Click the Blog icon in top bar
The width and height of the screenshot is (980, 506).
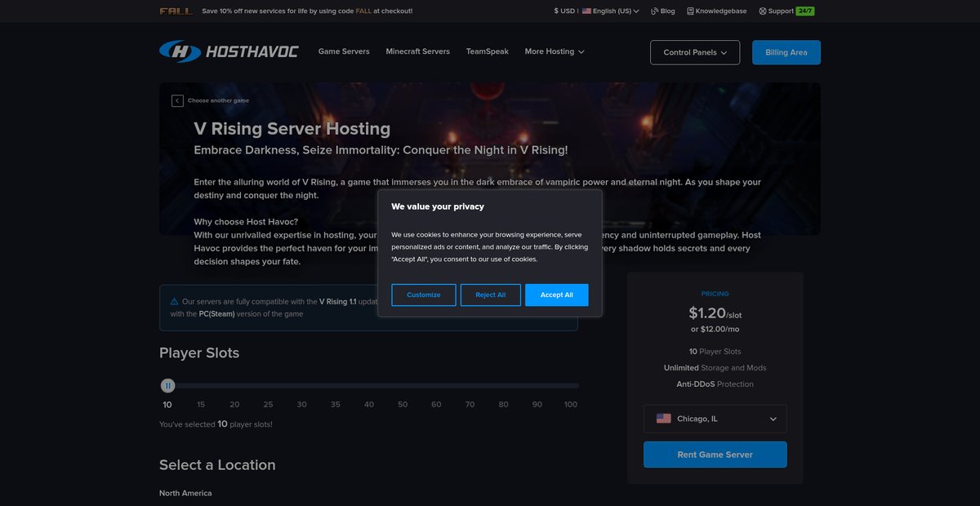pos(655,11)
